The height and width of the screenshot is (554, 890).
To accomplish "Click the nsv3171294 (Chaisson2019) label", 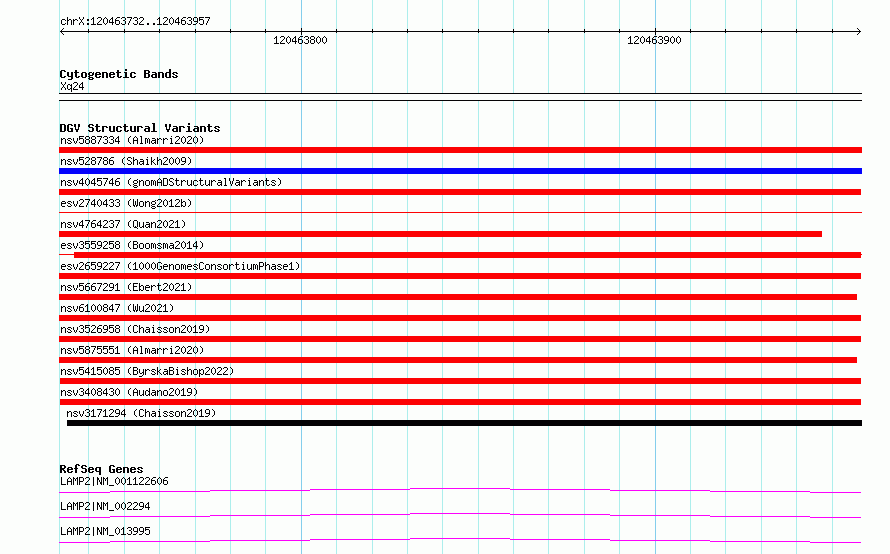I will coord(141,413).
